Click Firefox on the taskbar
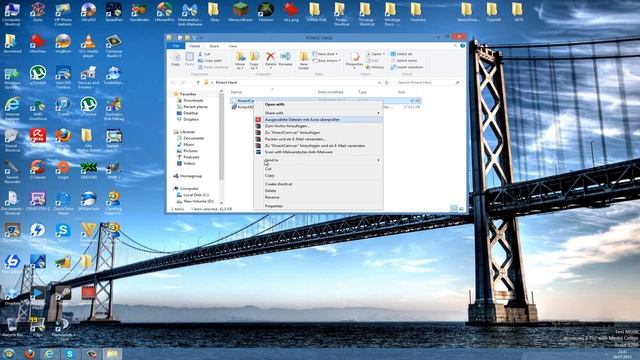Image resolution: width=640 pixels, height=360 pixels. [29, 353]
